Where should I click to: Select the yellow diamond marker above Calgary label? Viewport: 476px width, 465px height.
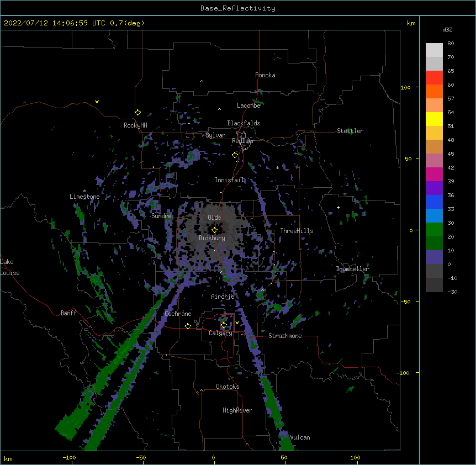click(224, 325)
